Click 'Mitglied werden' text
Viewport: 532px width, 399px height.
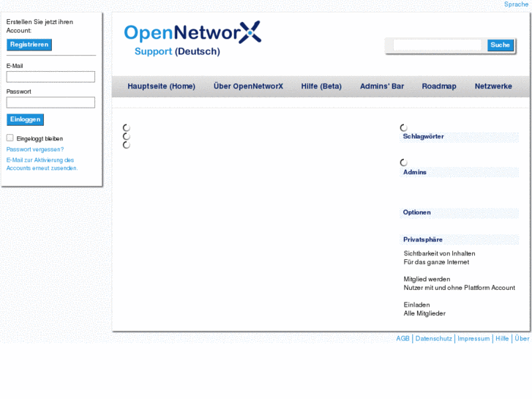tap(427, 279)
